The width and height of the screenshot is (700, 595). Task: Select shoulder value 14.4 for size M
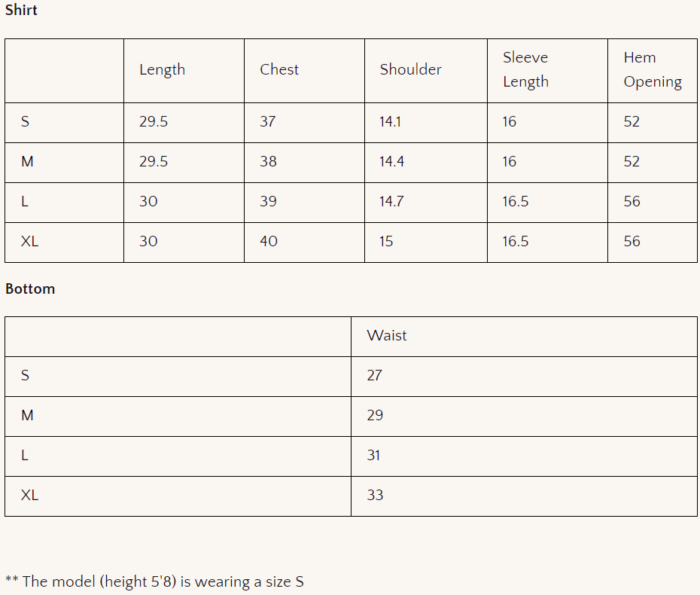pos(391,161)
